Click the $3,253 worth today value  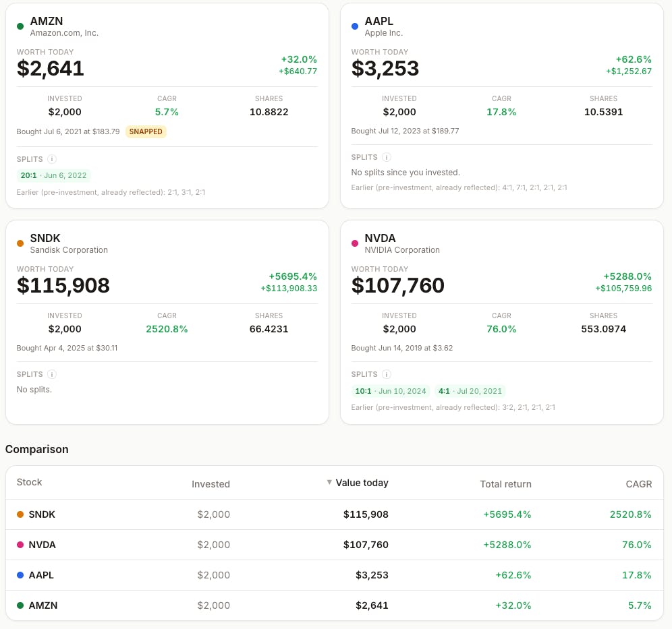click(x=385, y=69)
